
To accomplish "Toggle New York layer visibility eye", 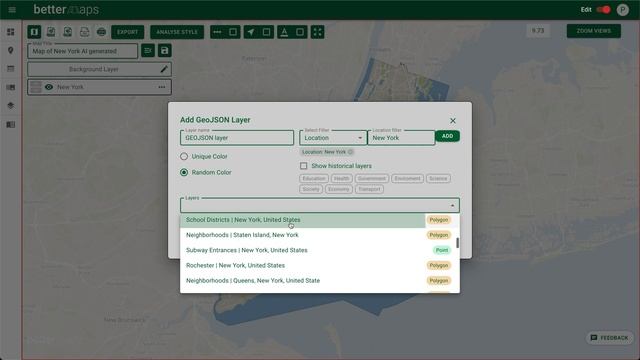I will tap(49, 87).
